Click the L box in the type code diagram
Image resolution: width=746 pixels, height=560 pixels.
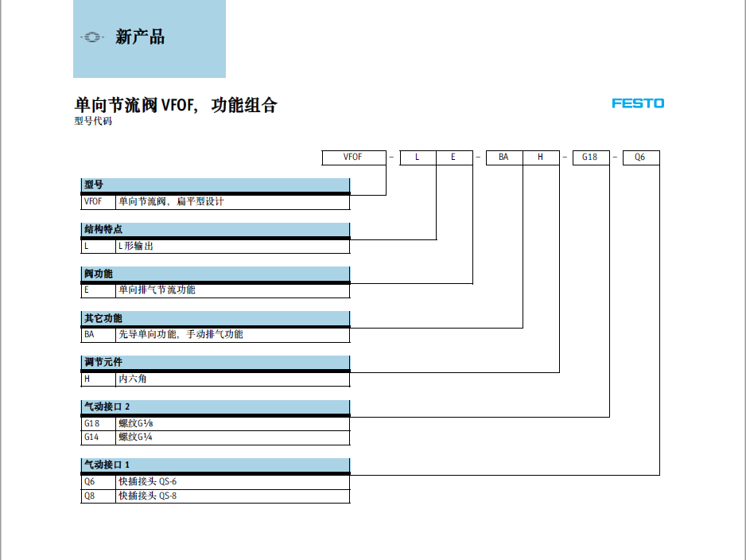[x=418, y=157]
